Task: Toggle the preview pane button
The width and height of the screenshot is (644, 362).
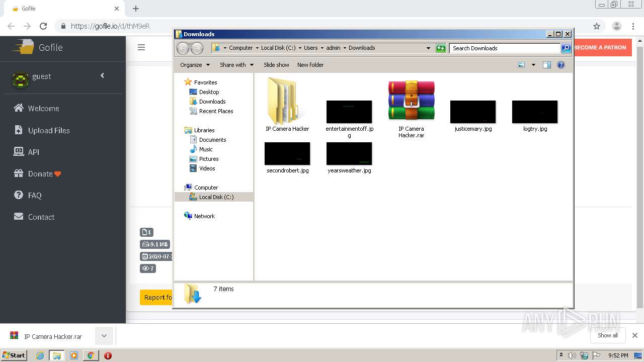Action: pos(547,65)
